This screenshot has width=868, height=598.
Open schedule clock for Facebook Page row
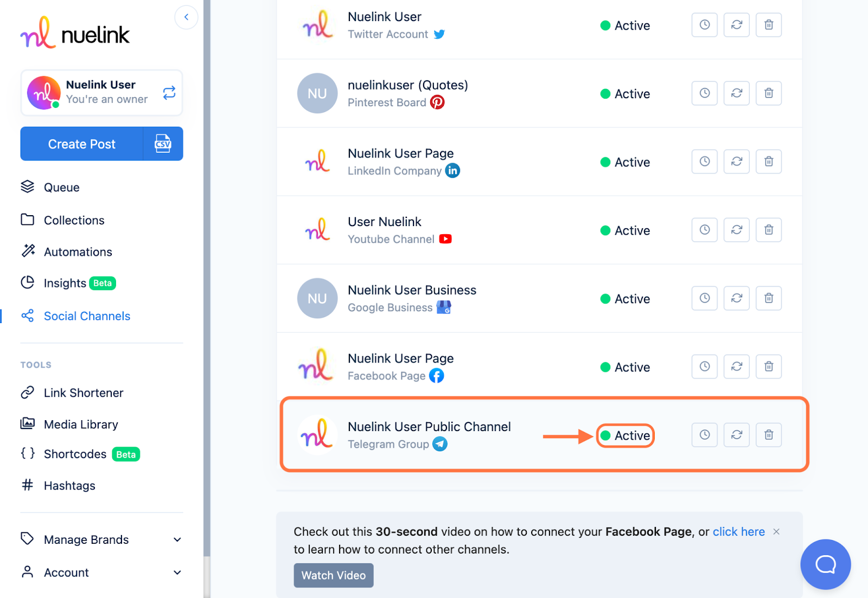(704, 366)
